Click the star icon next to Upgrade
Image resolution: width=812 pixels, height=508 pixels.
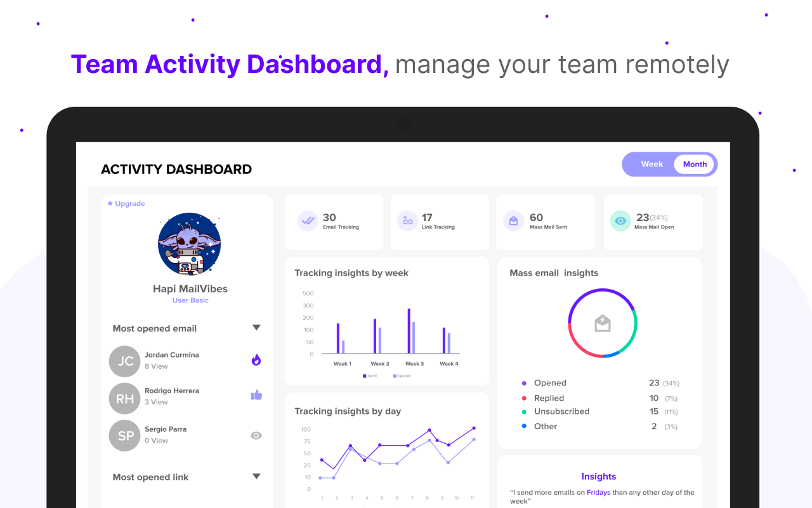pyautogui.click(x=110, y=203)
